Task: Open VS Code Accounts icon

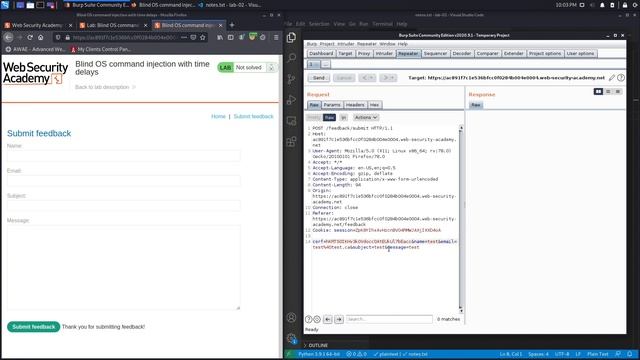Action: tap(291, 317)
